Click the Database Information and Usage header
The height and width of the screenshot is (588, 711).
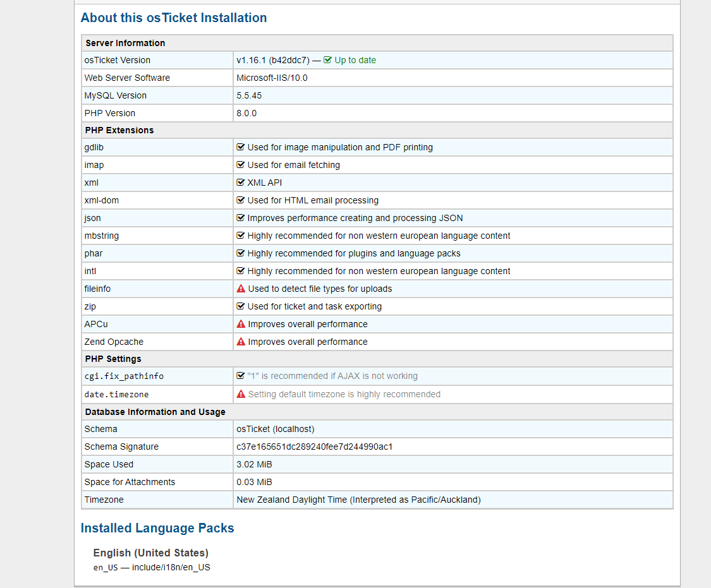[155, 412]
